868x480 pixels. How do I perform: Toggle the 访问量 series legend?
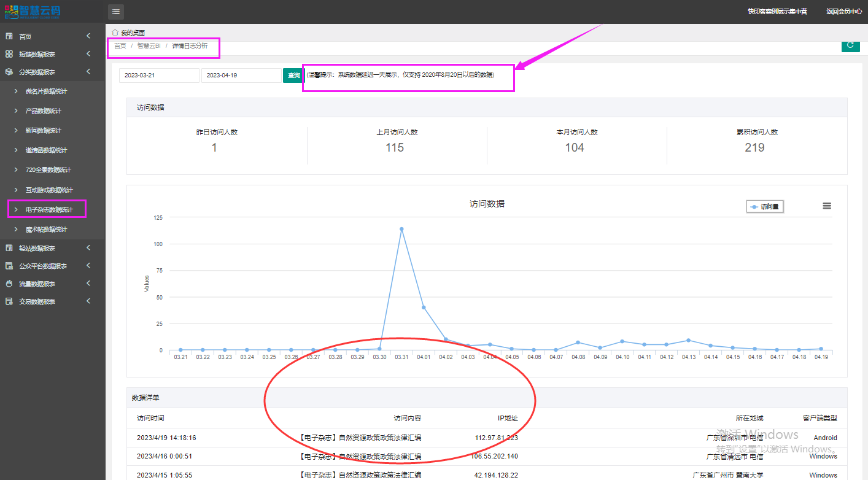click(765, 207)
